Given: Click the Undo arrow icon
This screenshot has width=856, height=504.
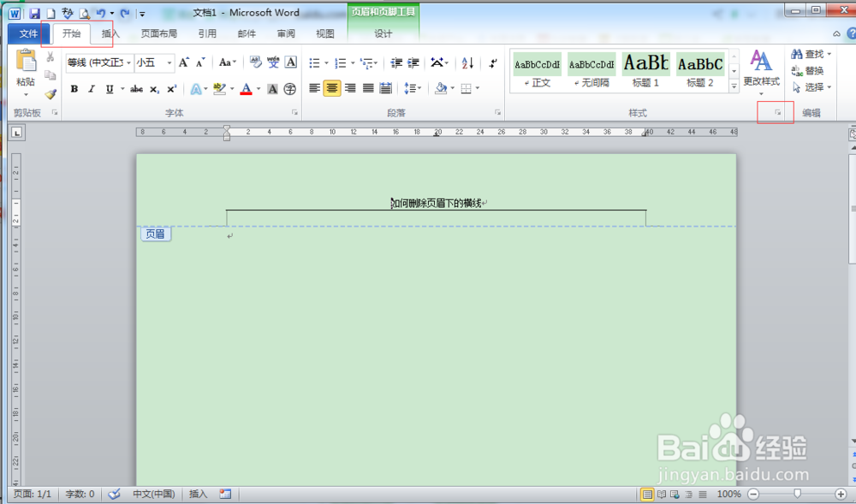Looking at the screenshot, I should (100, 13).
